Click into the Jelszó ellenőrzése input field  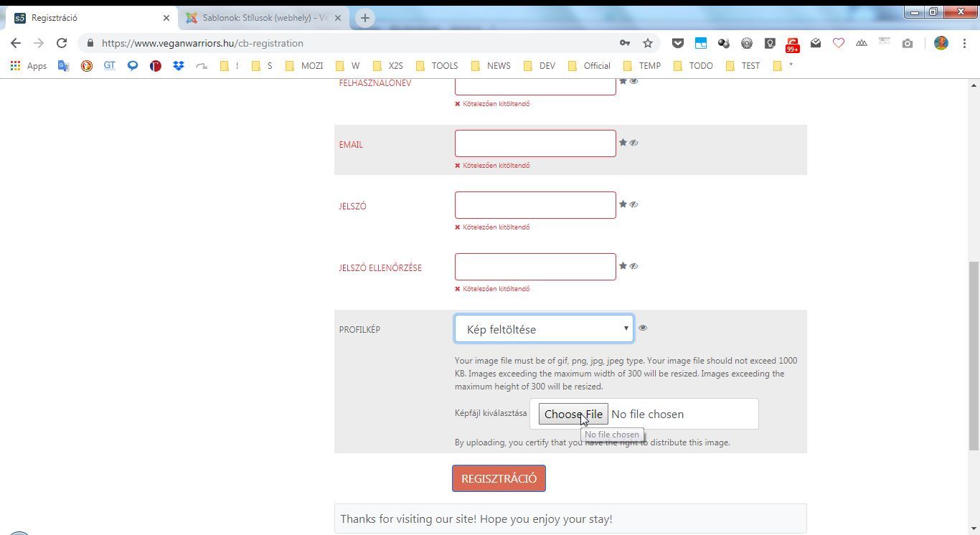tap(535, 267)
